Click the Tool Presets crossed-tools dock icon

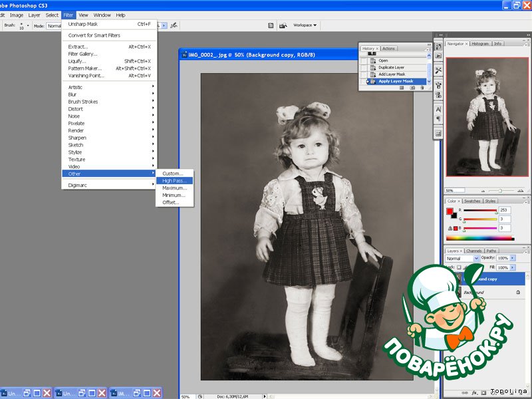[x=438, y=70]
